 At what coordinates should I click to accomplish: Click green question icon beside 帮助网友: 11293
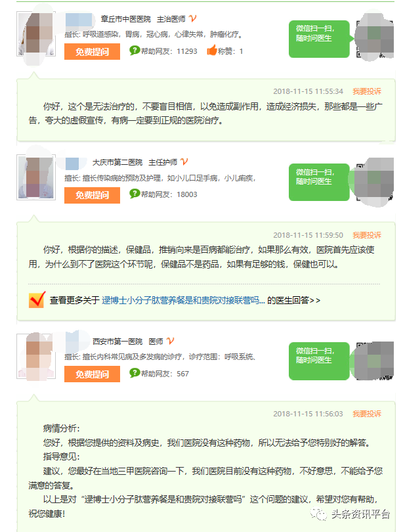pos(135,51)
